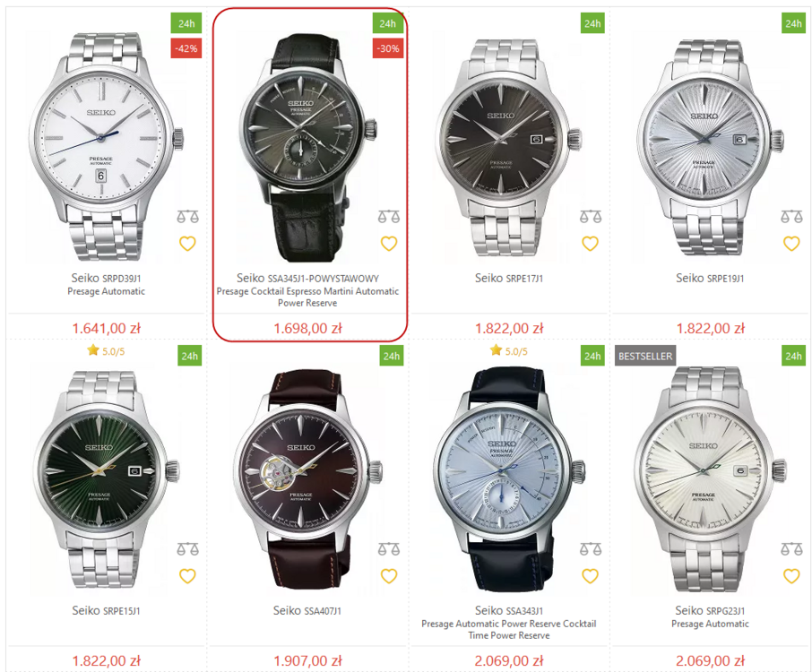Add Seiko SRPD39J1 to wishlist heart

pos(187,244)
